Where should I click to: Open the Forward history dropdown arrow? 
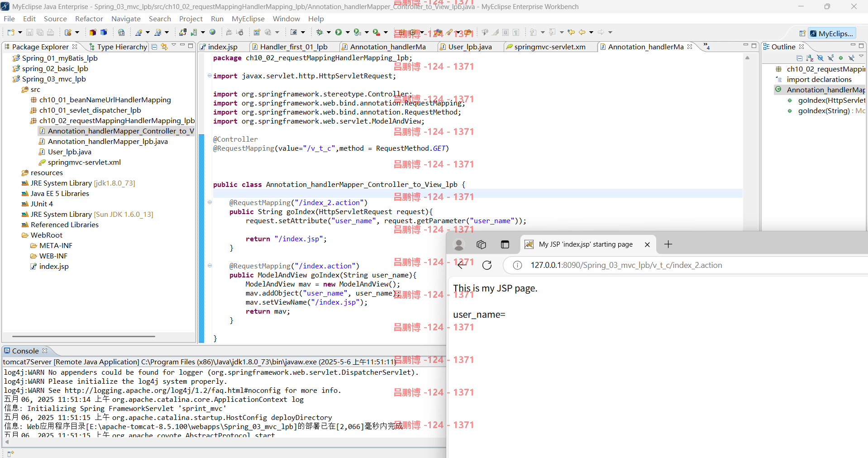click(610, 32)
